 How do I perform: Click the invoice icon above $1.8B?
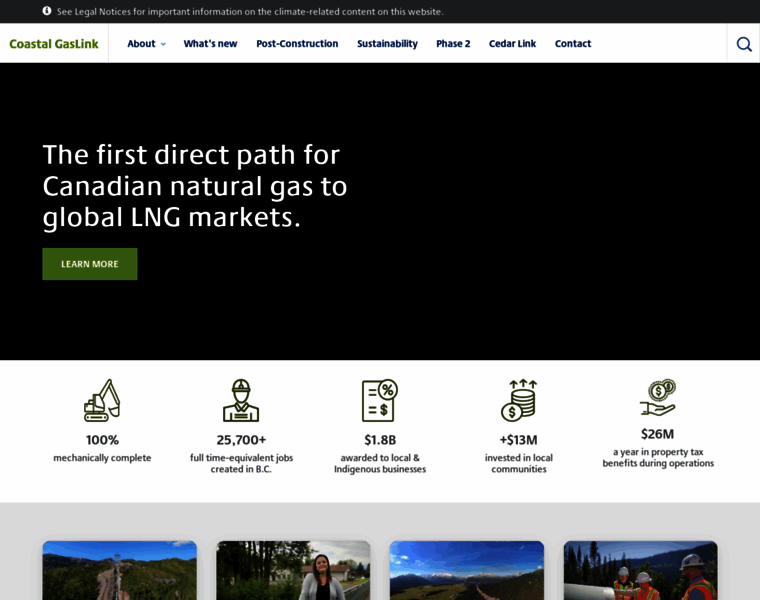(x=380, y=400)
